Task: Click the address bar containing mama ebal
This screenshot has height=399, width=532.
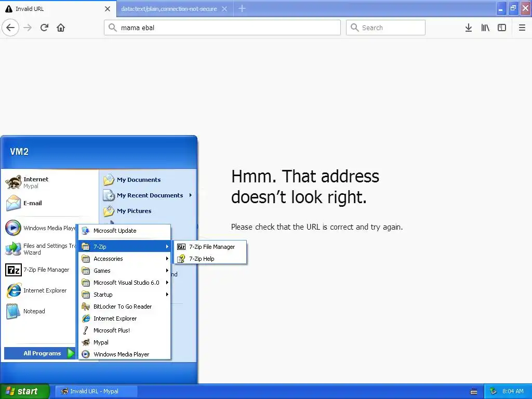Action: pos(222,28)
